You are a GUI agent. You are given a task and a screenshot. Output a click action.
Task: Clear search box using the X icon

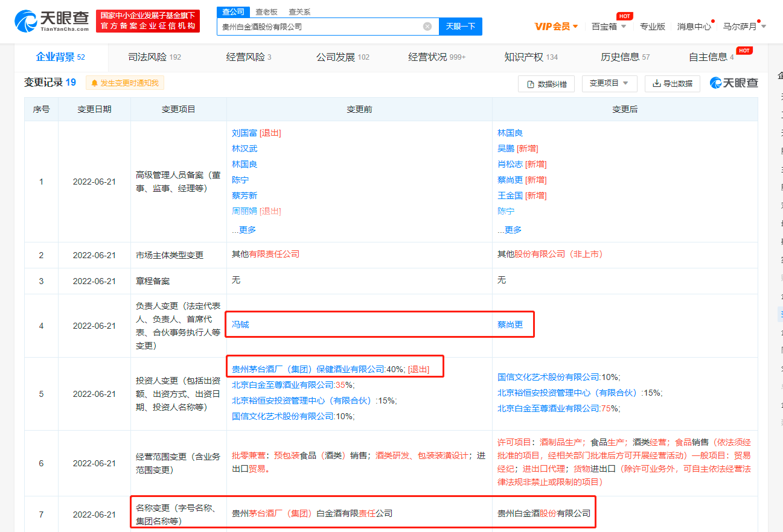point(427,27)
